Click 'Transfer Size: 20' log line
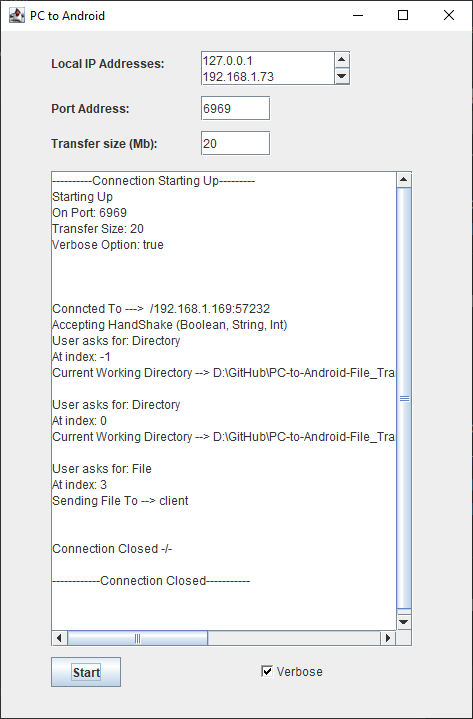Viewport: 473px width, 719px height. coord(98,228)
